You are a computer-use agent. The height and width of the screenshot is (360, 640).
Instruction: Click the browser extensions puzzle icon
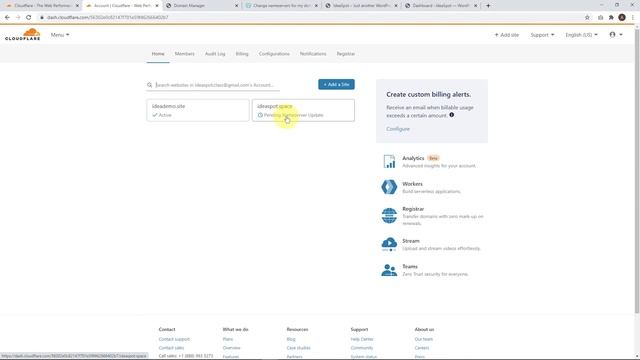[x=611, y=18]
